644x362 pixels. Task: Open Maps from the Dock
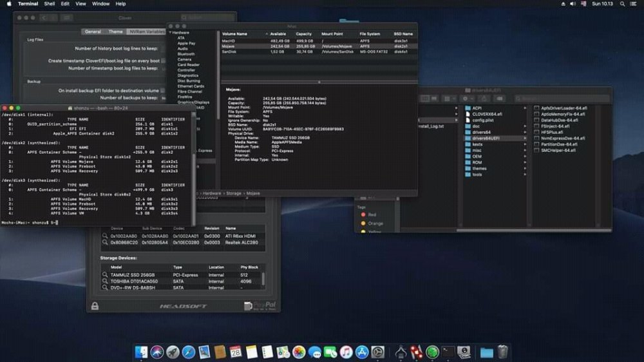tap(283, 352)
